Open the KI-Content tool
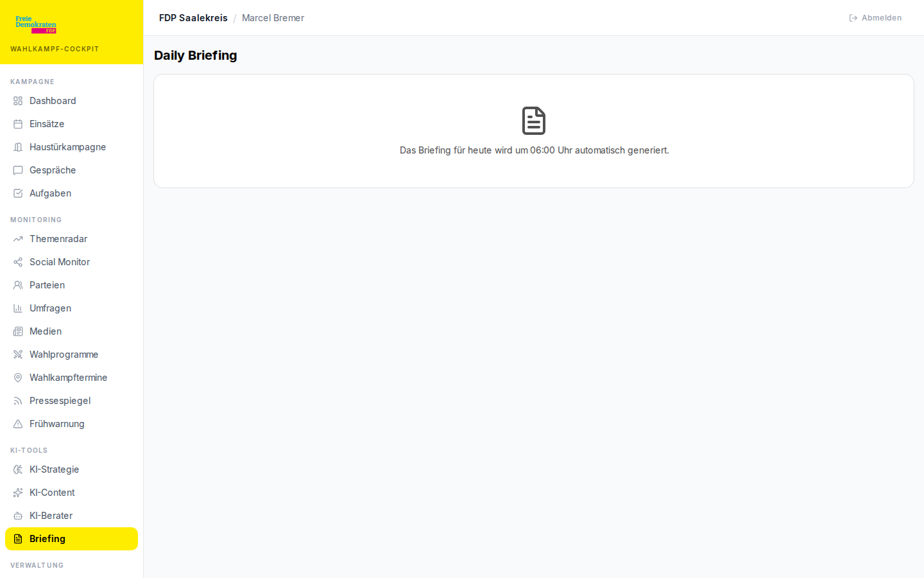 coord(71,493)
